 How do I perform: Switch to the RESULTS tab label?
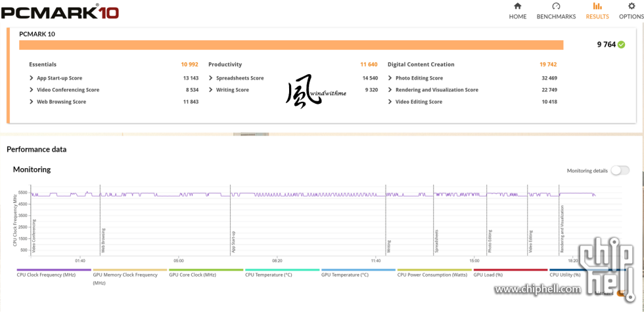pyautogui.click(x=597, y=17)
